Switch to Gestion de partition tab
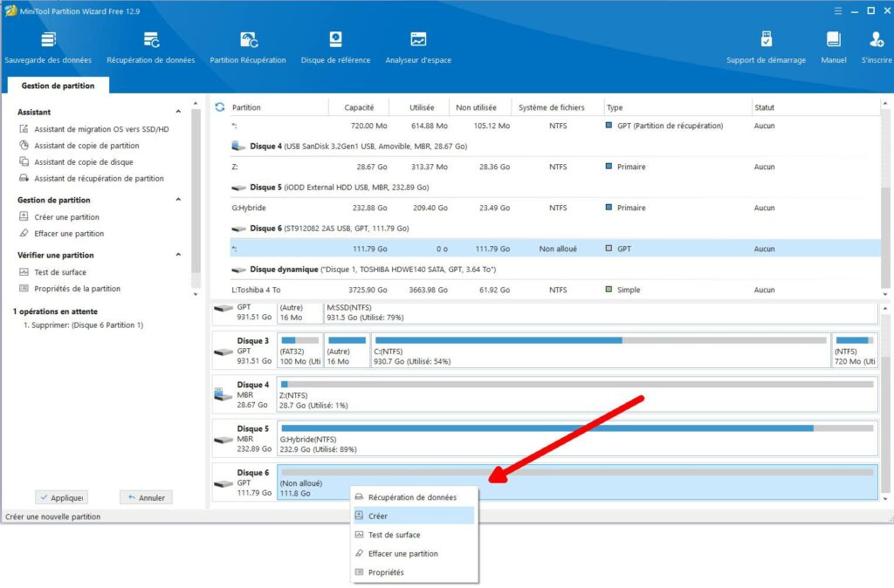Screen dimensions: 894x588 click(58, 85)
